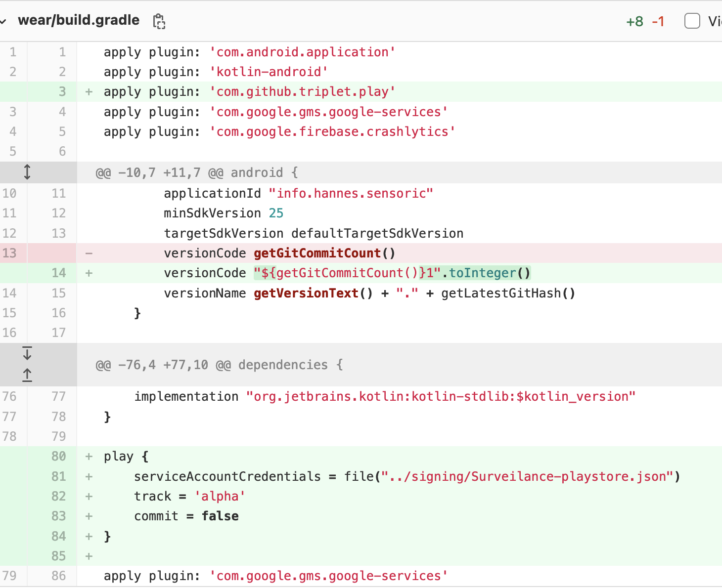Viewport: 722px width, 588px height.
Task: Click the kotlin-stdlib implementation string
Action: point(441,396)
